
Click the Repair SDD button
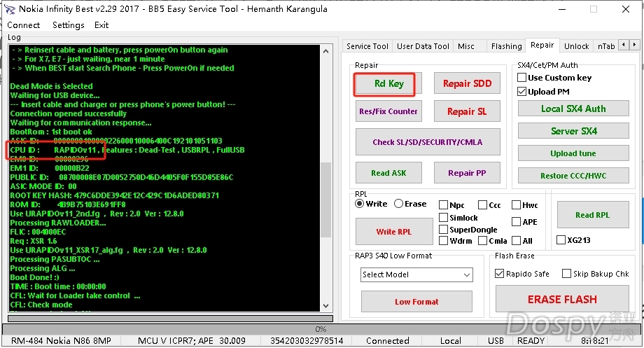click(x=467, y=84)
